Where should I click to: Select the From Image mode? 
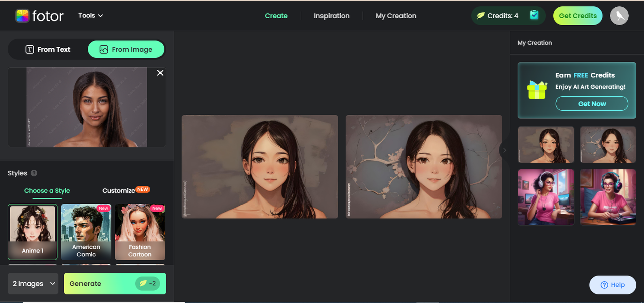pos(126,49)
